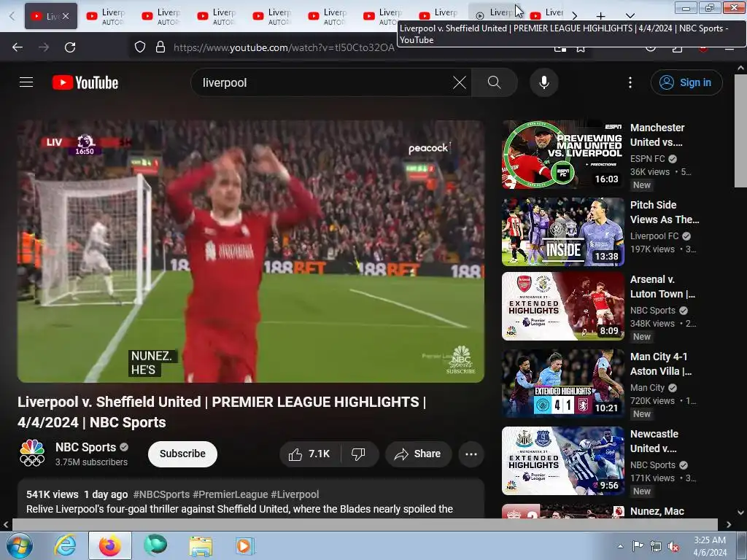Open more actions ellipsis below the video
This screenshot has height=560, width=747.
[471, 454]
